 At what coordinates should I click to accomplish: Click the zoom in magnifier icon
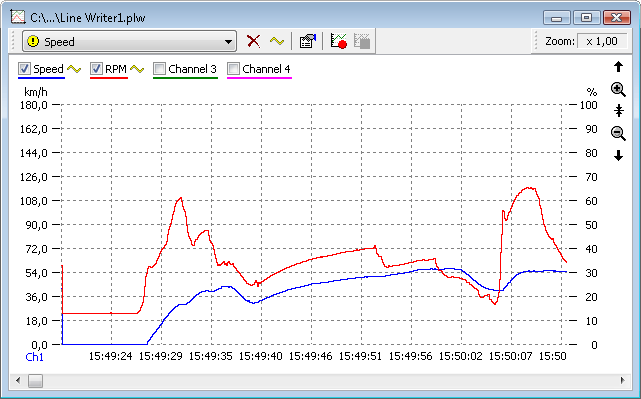618,89
